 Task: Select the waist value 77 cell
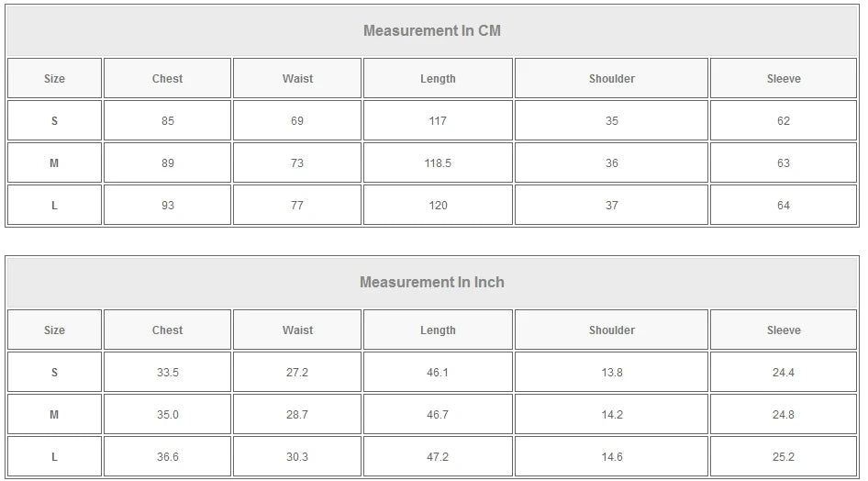tap(297, 206)
